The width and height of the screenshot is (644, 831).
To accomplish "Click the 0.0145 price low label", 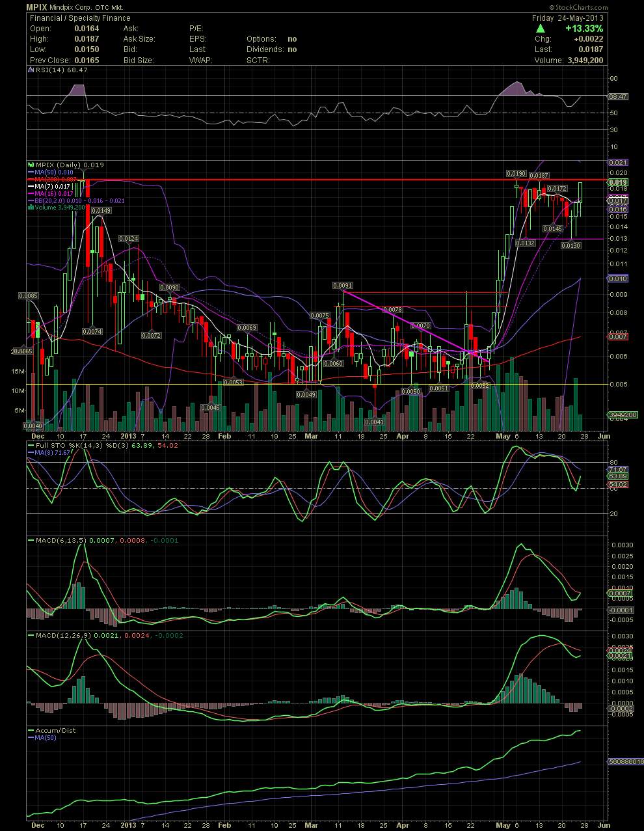I will (x=553, y=228).
